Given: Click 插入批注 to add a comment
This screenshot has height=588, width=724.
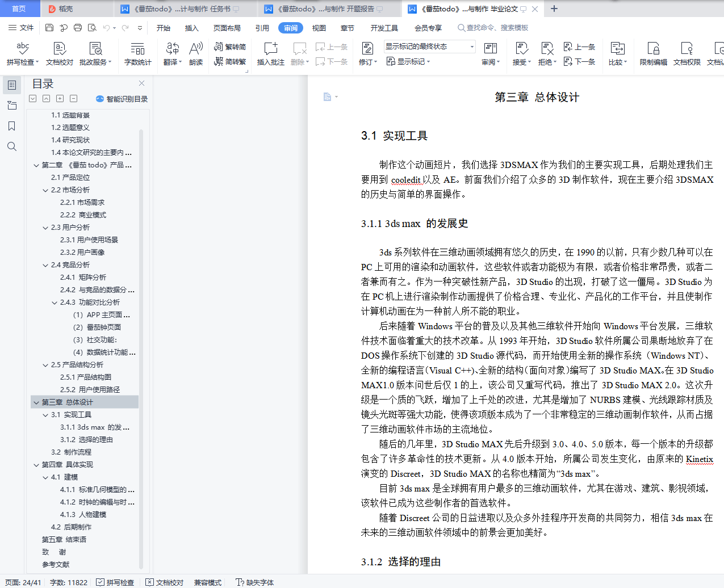Looking at the screenshot, I should [270, 54].
